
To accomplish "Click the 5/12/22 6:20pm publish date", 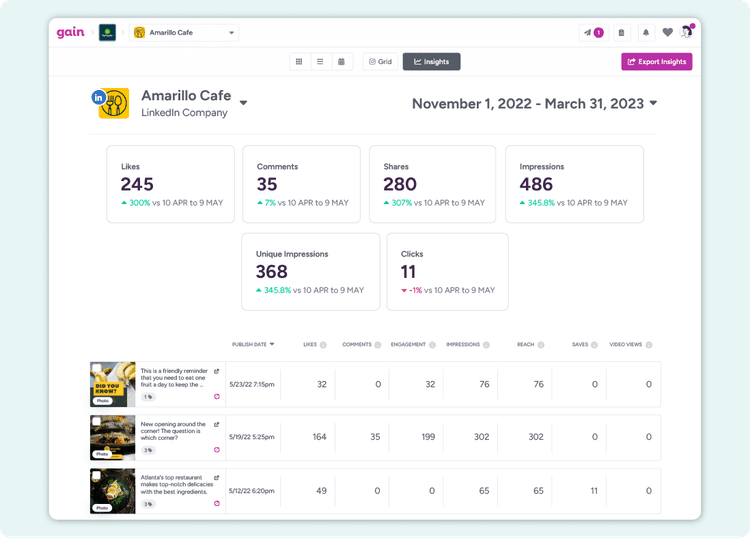I will pos(252,491).
